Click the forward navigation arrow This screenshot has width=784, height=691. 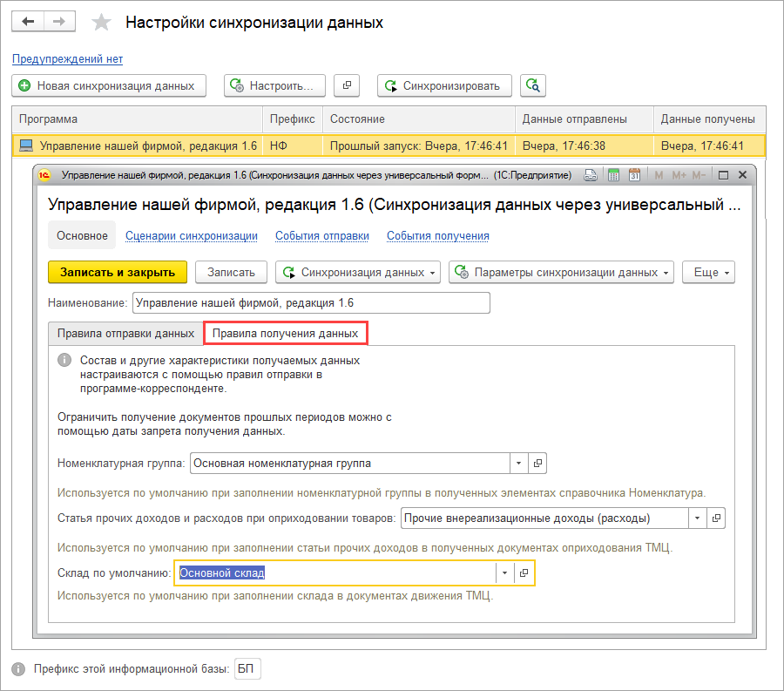tap(59, 22)
